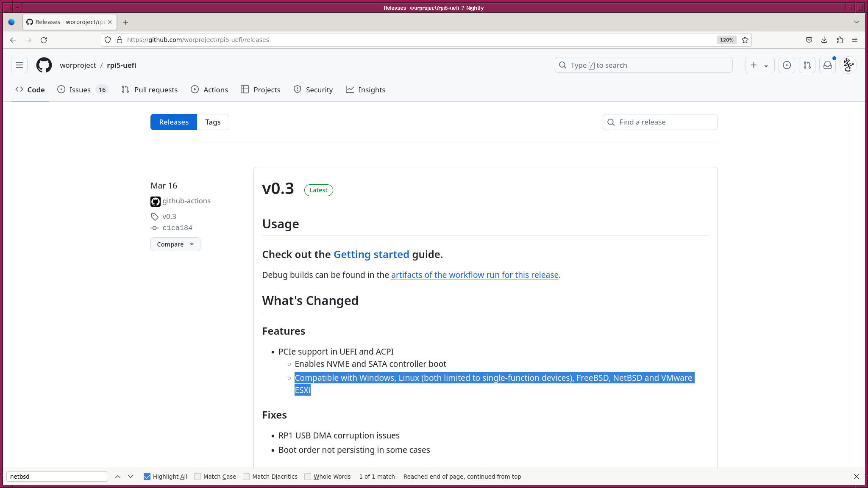Enable the Whole Words checkbox

(308, 477)
